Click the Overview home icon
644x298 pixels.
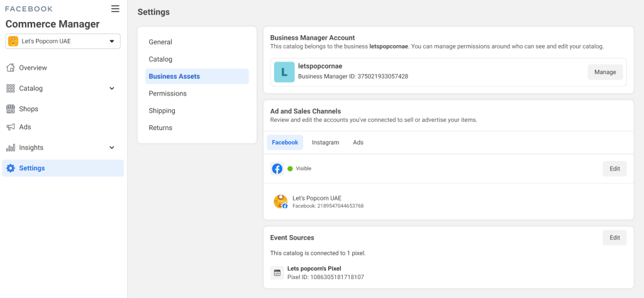(11, 68)
